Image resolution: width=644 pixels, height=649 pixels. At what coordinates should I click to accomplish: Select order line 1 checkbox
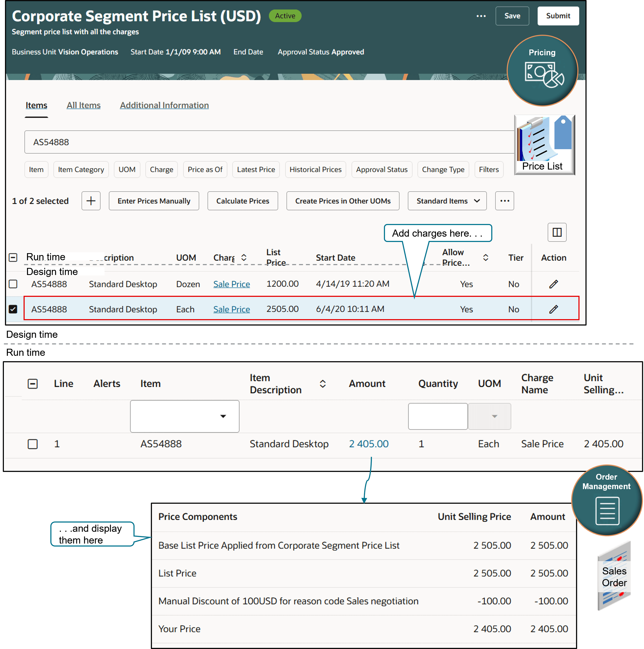tap(33, 444)
